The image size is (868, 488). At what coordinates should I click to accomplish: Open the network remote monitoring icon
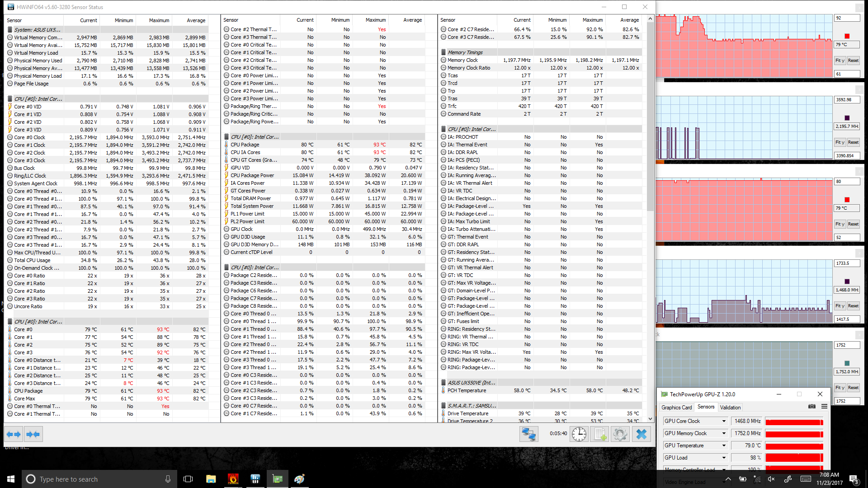(x=528, y=434)
